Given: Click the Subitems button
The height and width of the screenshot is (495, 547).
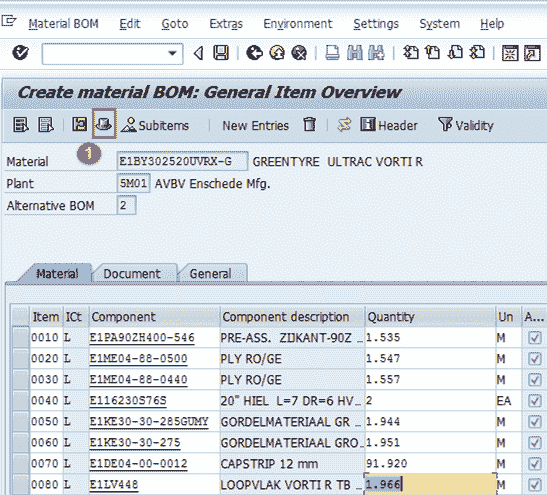Looking at the screenshot, I should (155, 125).
